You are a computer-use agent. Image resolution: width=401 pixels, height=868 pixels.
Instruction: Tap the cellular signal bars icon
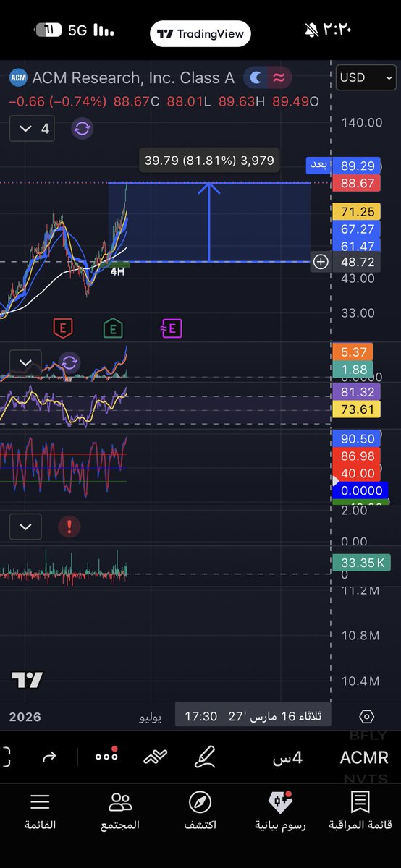coord(104,31)
